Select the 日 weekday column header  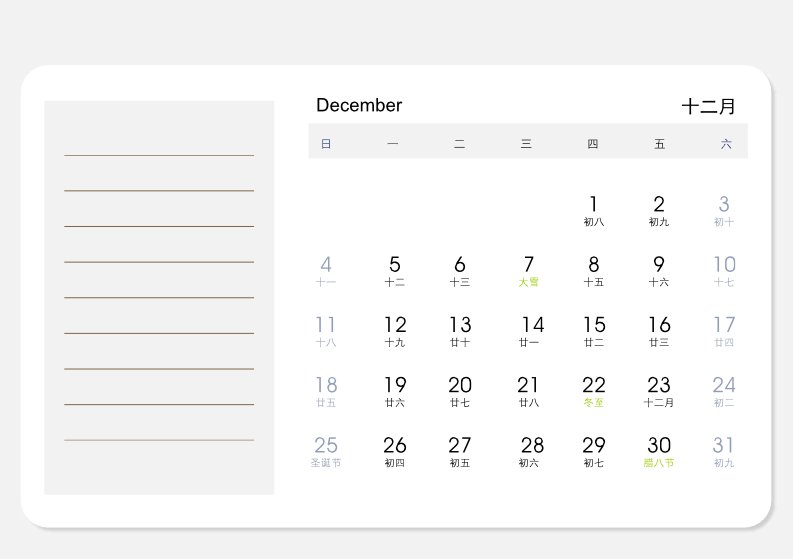click(x=326, y=144)
